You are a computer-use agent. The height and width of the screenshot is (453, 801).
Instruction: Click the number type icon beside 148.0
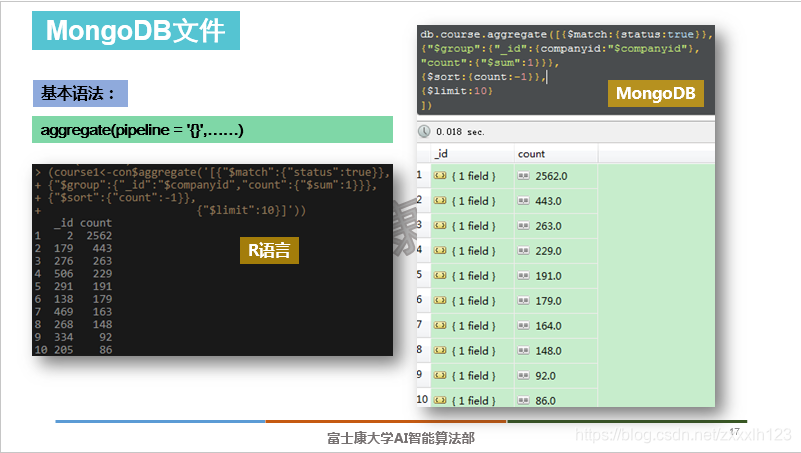tap(523, 351)
